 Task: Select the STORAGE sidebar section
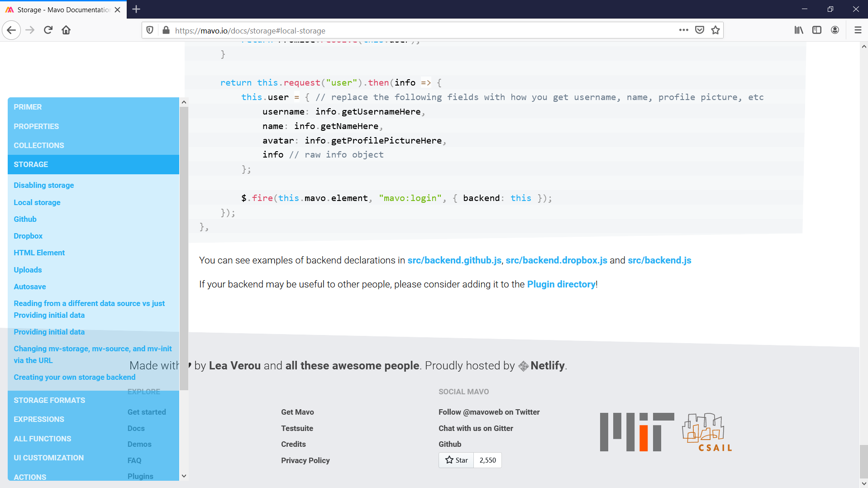(93, 164)
